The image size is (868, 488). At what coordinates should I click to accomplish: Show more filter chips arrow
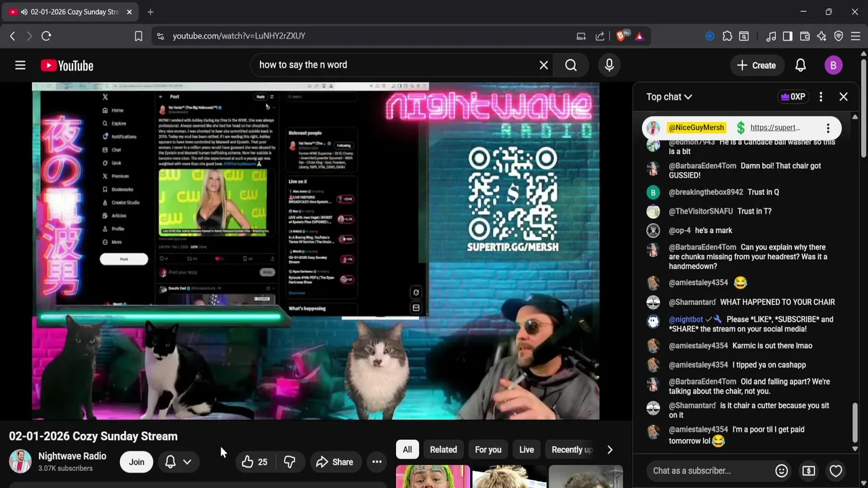(x=610, y=449)
